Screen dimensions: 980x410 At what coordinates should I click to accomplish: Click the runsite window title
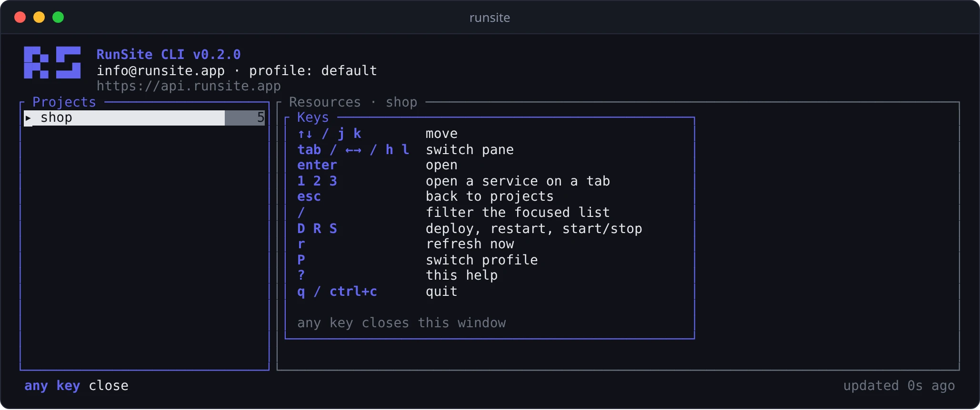490,18
